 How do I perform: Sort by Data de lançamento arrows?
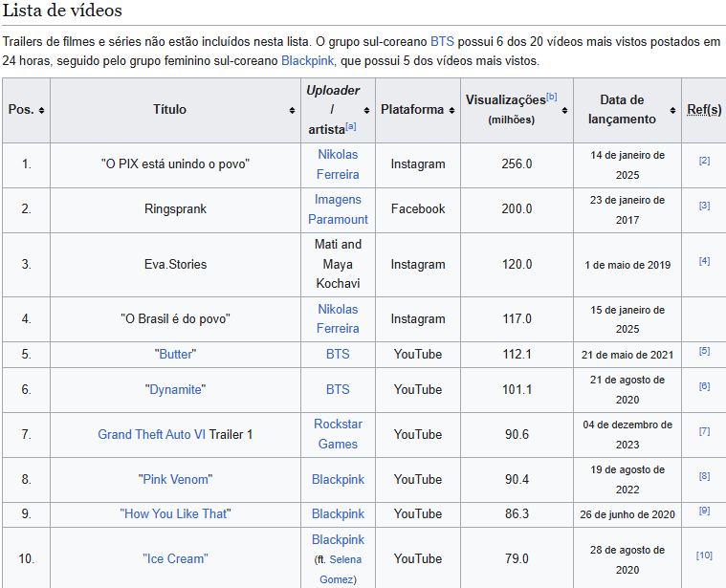pyautogui.click(x=672, y=110)
